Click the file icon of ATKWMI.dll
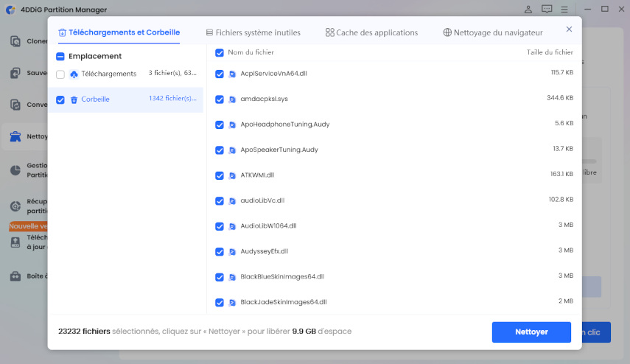The image size is (630, 364). (x=232, y=175)
